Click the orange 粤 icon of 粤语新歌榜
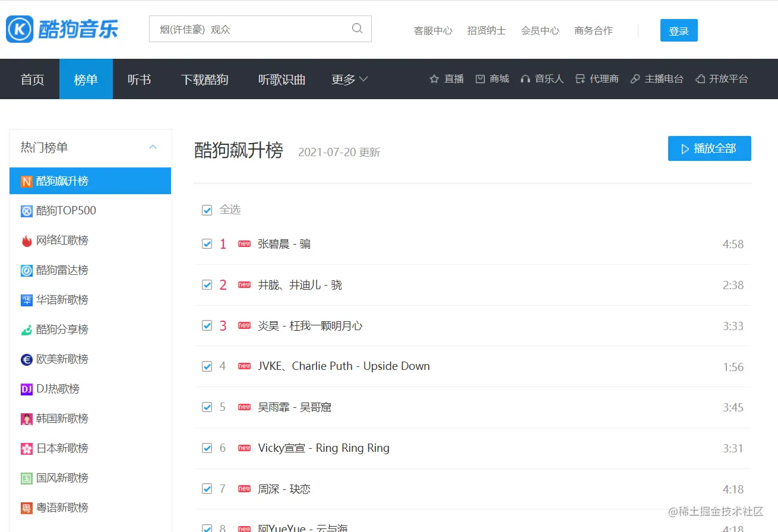Screen dimensions: 778x532 click(27, 508)
